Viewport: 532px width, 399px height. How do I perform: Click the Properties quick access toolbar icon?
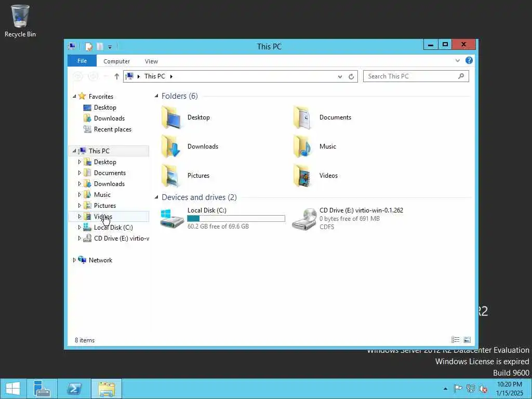click(88, 46)
